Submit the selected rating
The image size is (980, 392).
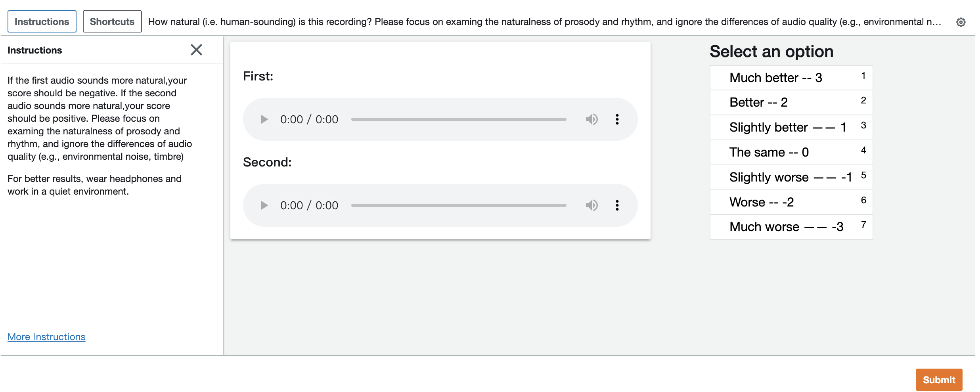coord(939,380)
